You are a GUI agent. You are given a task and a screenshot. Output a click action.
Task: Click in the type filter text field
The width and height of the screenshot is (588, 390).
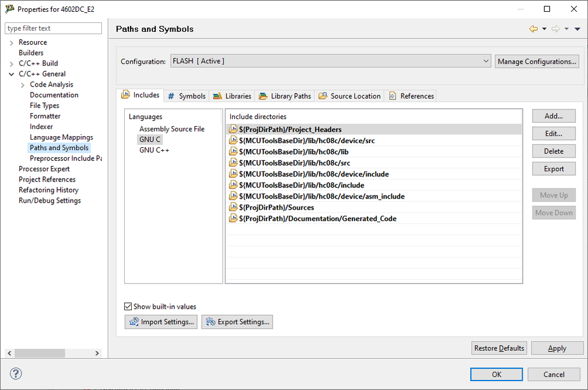[53, 28]
